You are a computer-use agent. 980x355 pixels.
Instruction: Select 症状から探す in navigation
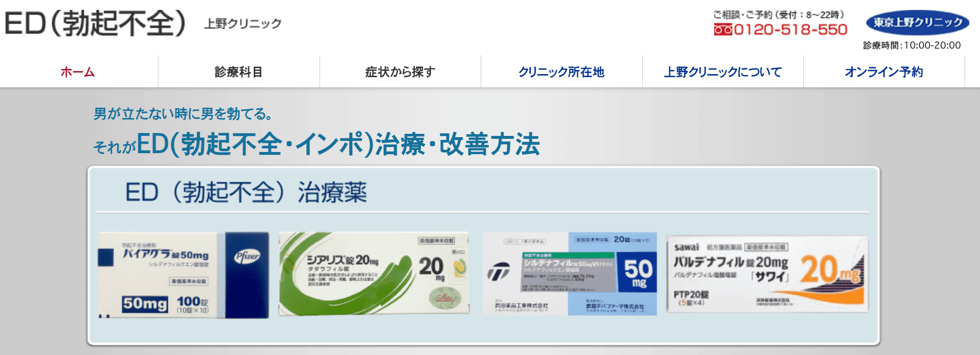(400, 72)
